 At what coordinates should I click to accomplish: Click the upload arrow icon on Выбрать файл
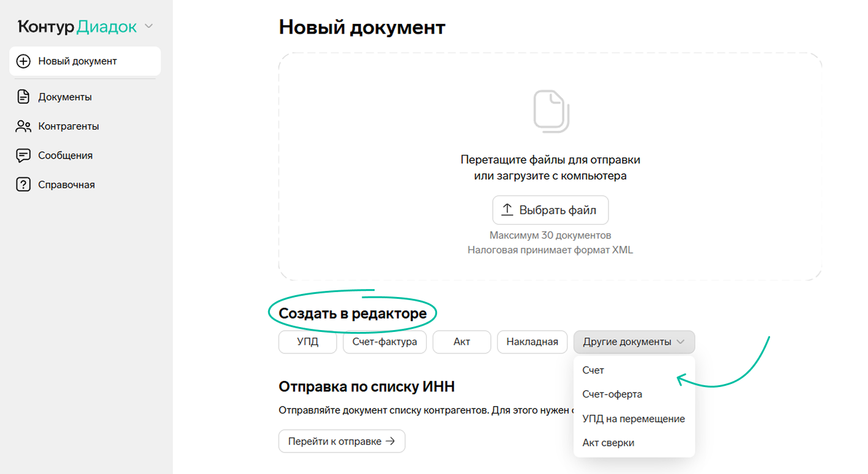(507, 210)
